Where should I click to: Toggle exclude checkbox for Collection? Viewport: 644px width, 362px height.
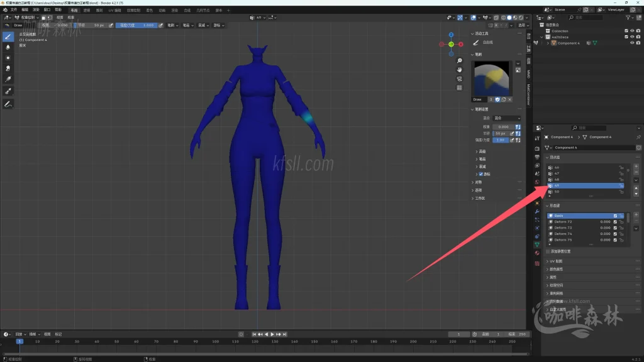(626, 31)
